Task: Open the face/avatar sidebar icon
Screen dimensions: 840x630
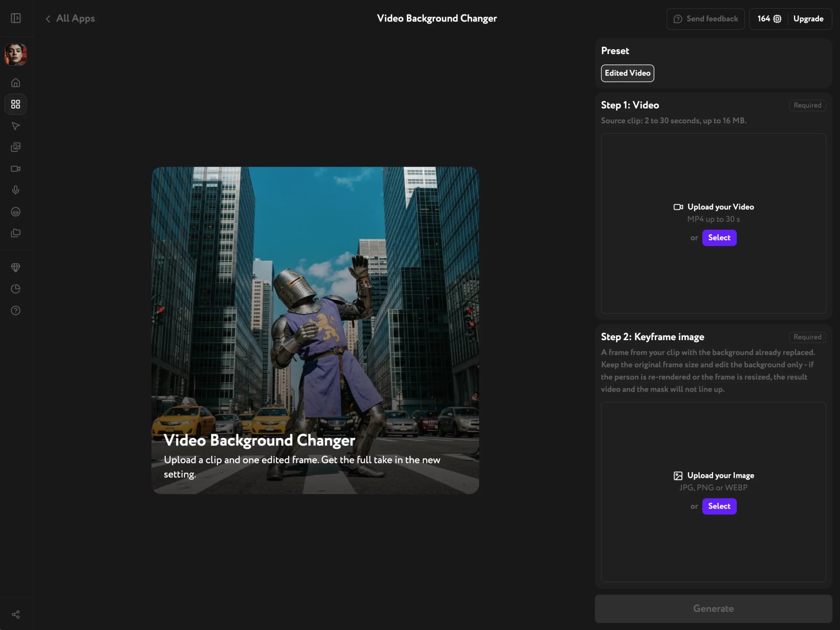Action: (x=16, y=212)
